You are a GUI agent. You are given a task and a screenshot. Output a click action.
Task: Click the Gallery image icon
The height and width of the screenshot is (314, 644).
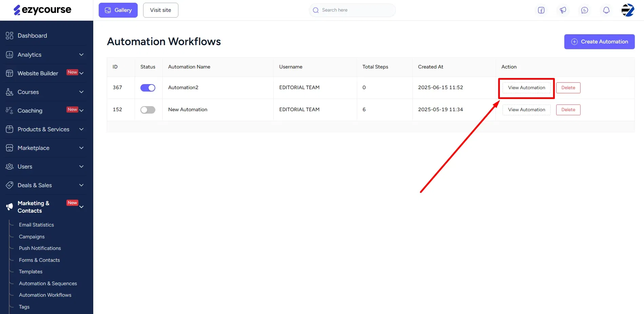point(108,10)
